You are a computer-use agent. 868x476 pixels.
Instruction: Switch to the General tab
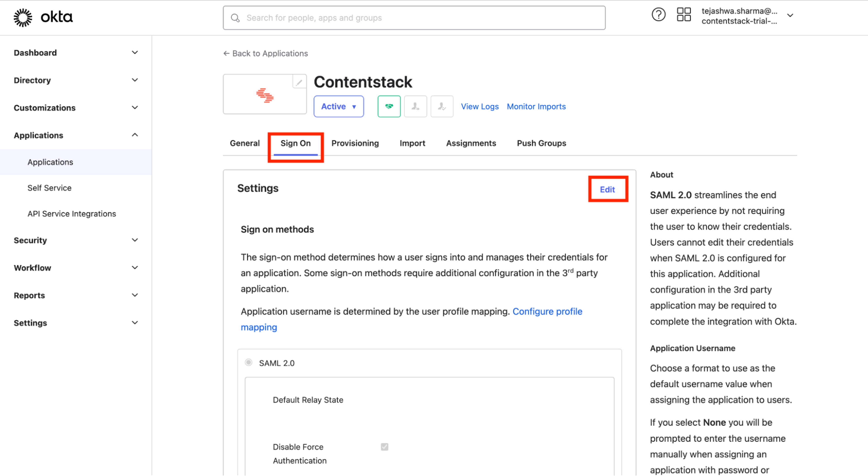click(245, 143)
